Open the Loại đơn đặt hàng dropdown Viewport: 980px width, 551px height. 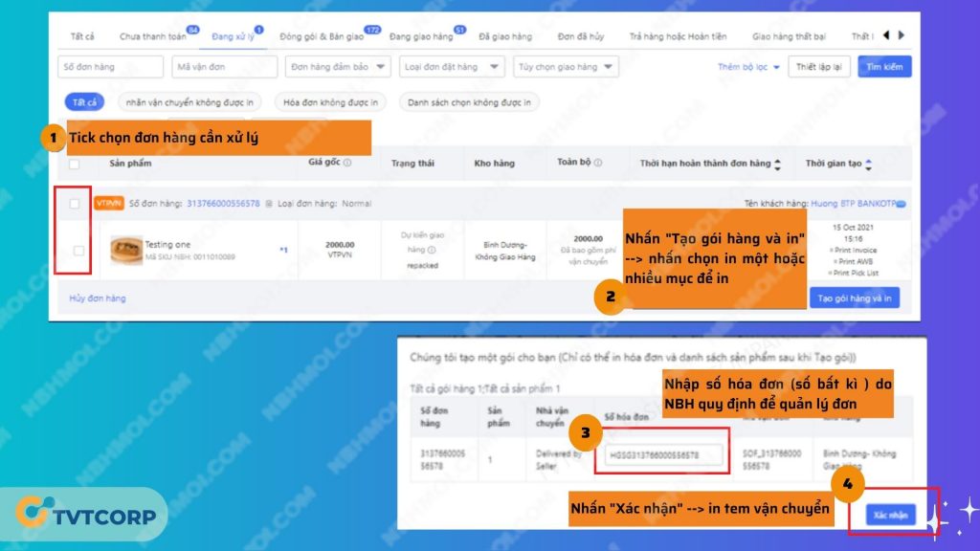point(453,67)
